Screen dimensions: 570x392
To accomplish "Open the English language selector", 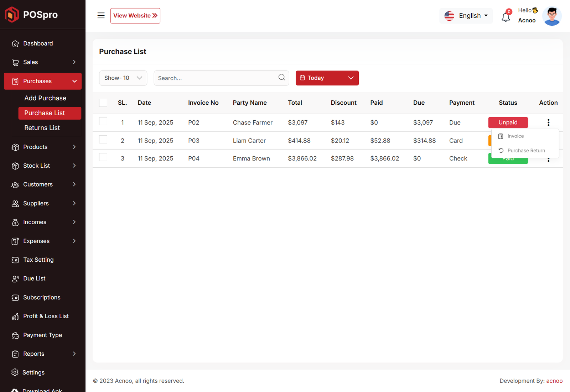I will [466, 16].
